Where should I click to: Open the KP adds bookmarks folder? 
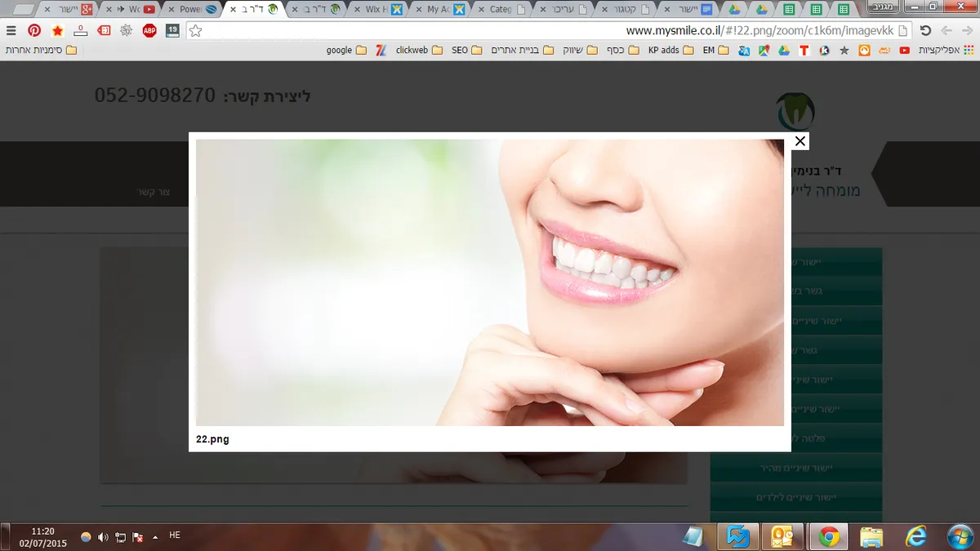click(670, 50)
